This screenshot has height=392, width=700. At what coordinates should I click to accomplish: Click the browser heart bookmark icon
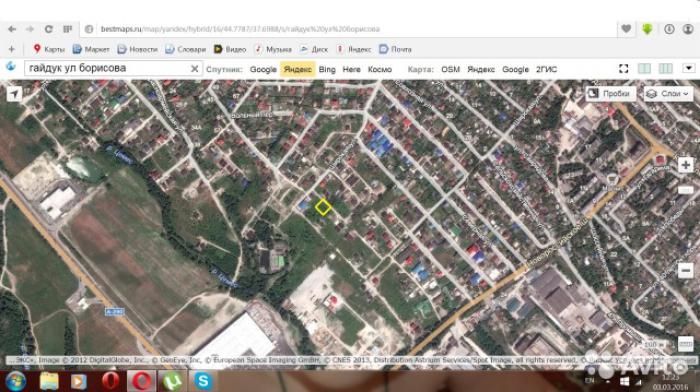[626, 29]
